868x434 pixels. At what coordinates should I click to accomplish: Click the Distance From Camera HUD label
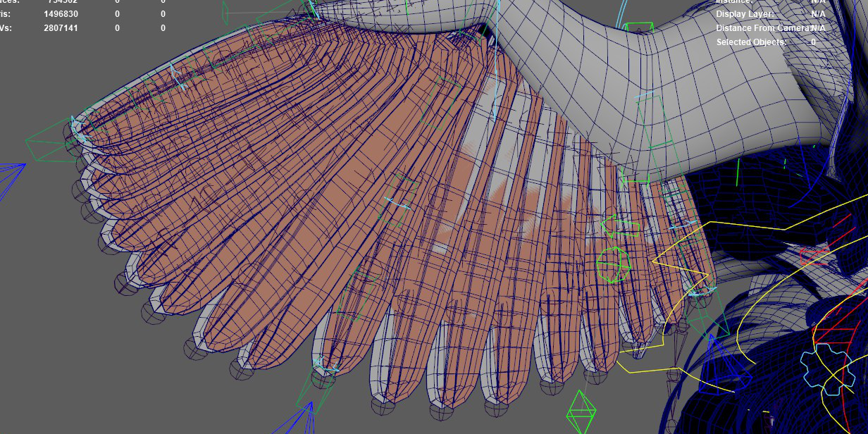point(762,28)
